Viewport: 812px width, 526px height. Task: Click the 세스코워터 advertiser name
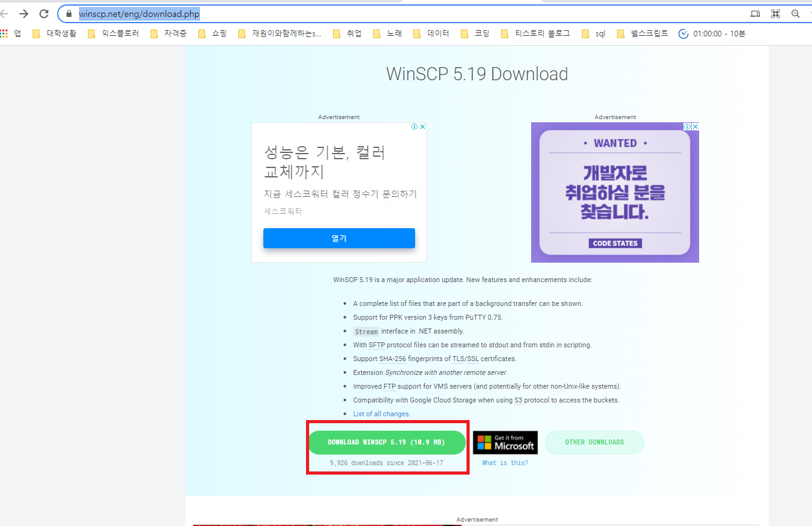283,211
